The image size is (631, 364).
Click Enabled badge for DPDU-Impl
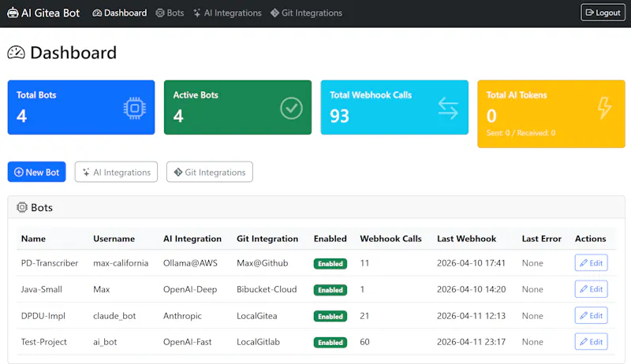(x=330, y=316)
